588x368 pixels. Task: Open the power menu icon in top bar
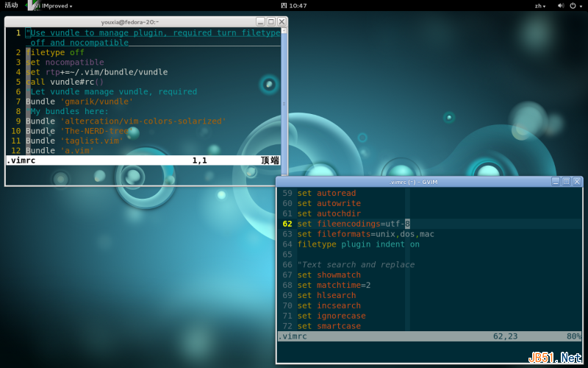coord(574,5)
